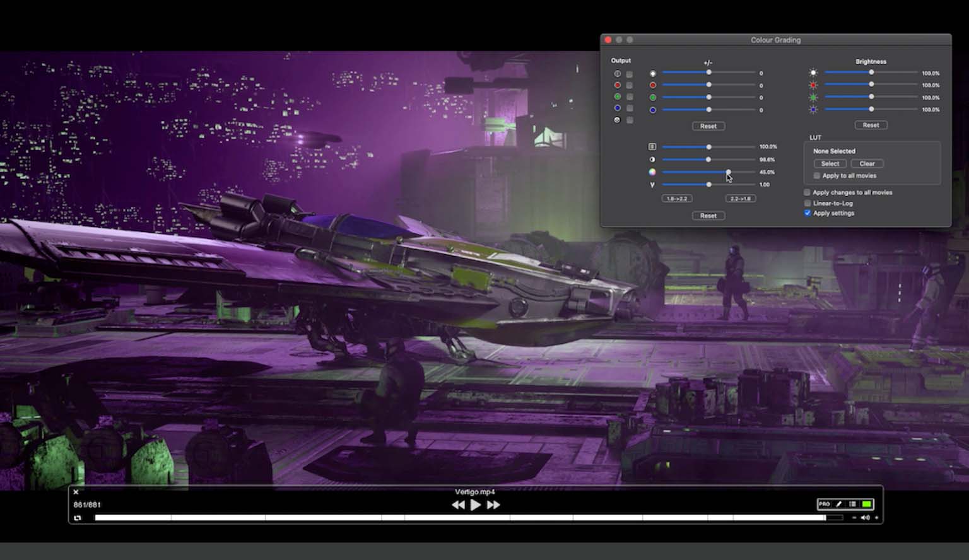Close the Colour Grading window
This screenshot has width=969, height=560.
[x=608, y=40]
